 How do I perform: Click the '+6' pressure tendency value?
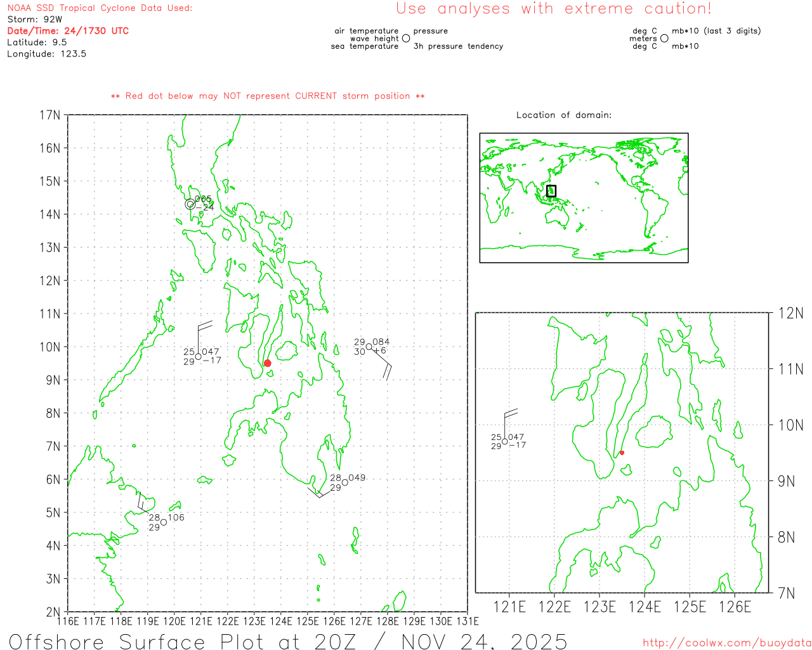tap(379, 350)
